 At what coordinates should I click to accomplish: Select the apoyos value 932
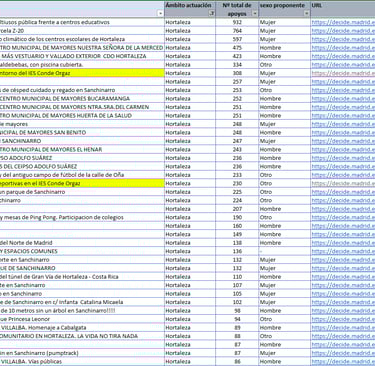click(237, 22)
